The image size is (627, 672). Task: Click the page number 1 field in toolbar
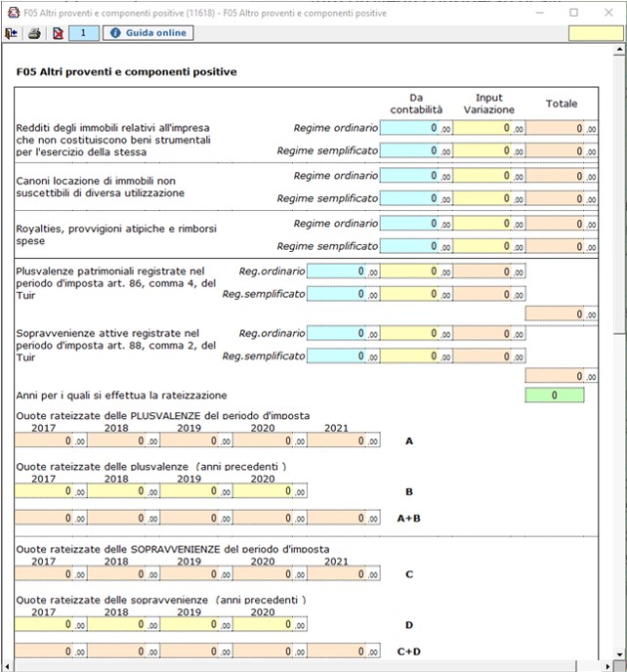pyautogui.click(x=84, y=33)
